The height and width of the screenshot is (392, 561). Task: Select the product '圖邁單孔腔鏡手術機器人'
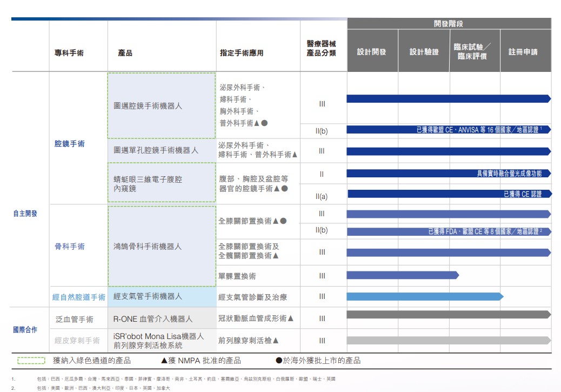click(x=156, y=150)
